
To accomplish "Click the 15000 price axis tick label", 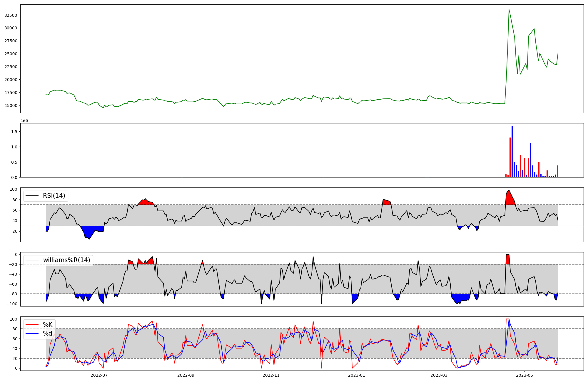I will click(x=11, y=105).
